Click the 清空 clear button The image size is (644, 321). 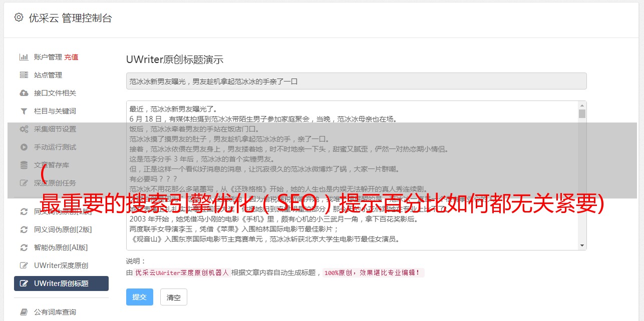pyautogui.click(x=173, y=297)
